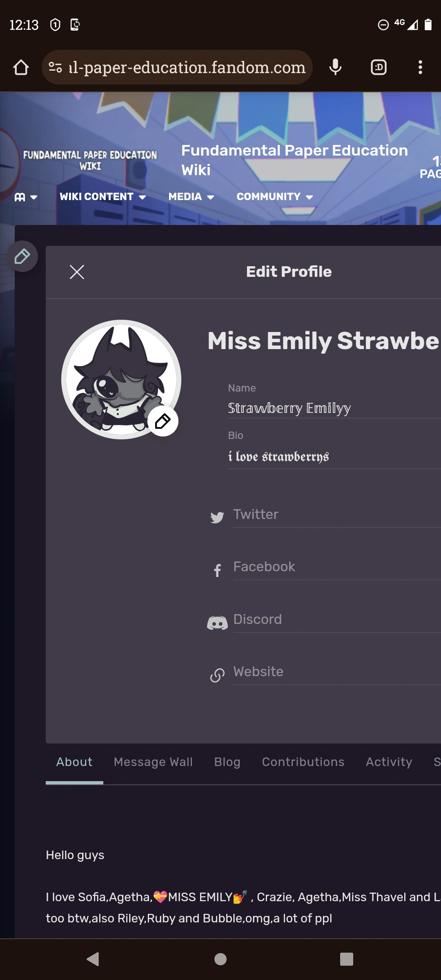Image resolution: width=441 pixels, height=980 pixels.
Task: Expand the Media dropdown menu
Action: (192, 197)
